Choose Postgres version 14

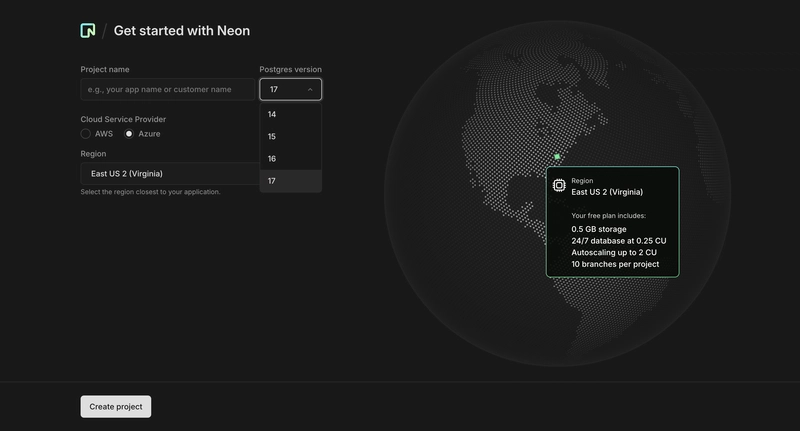(291, 114)
